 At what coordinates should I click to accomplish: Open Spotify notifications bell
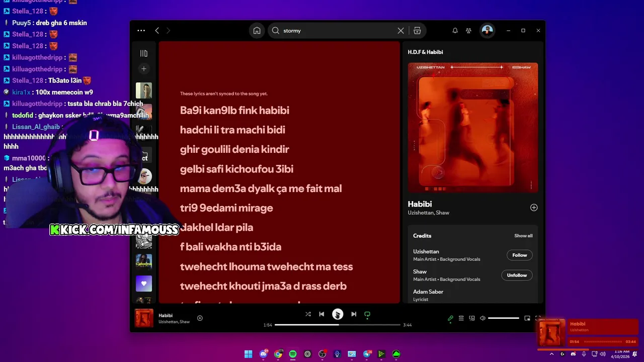click(x=455, y=31)
